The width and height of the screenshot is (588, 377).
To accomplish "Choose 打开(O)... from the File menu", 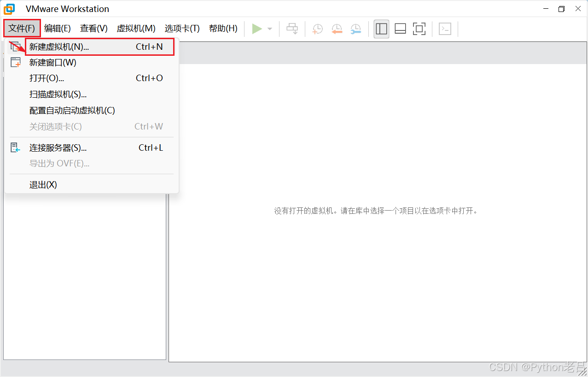I will 92,78.
